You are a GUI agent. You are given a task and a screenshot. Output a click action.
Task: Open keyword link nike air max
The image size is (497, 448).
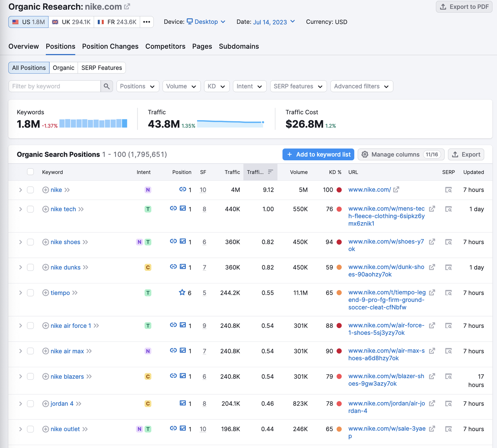67,351
